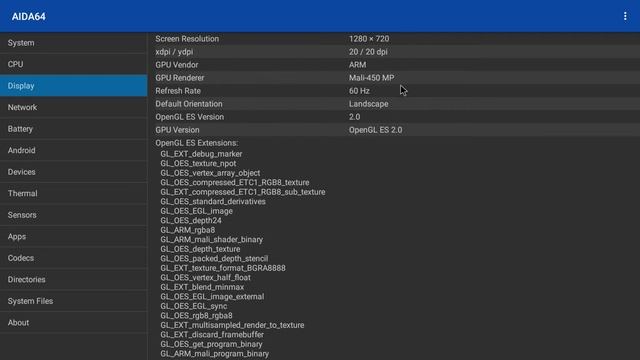
Task: Select the GL_OES_standard_derivatives extension
Action: (x=213, y=202)
